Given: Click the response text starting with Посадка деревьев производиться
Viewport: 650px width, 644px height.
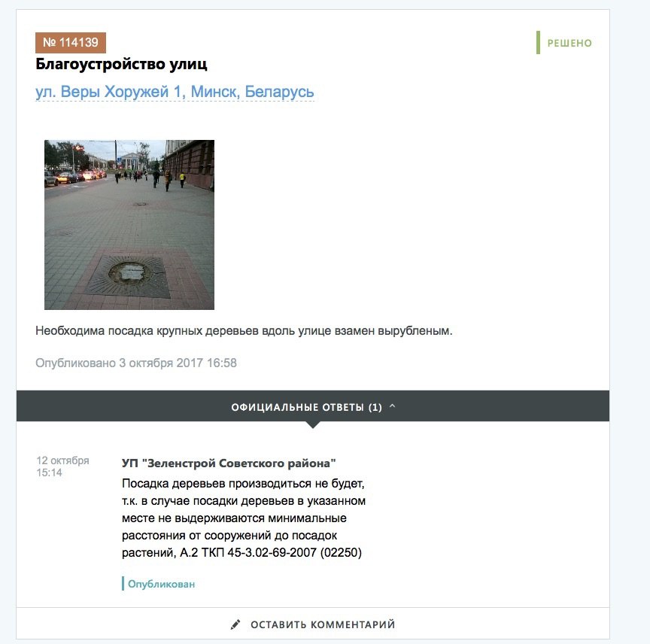Looking at the screenshot, I should 244,518.
